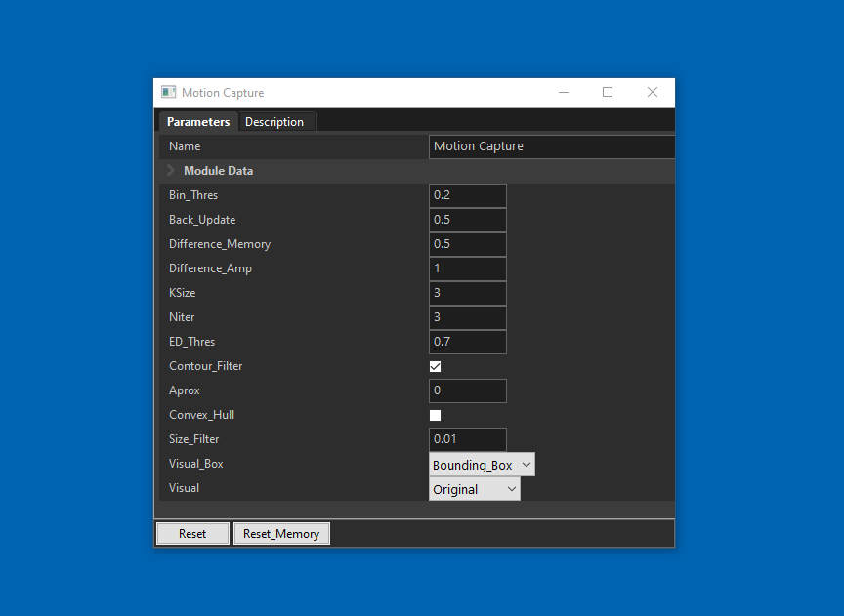Open the Visual_Box Bounding_Box dropdown
Viewport: 844px width, 616px height.
pos(482,465)
